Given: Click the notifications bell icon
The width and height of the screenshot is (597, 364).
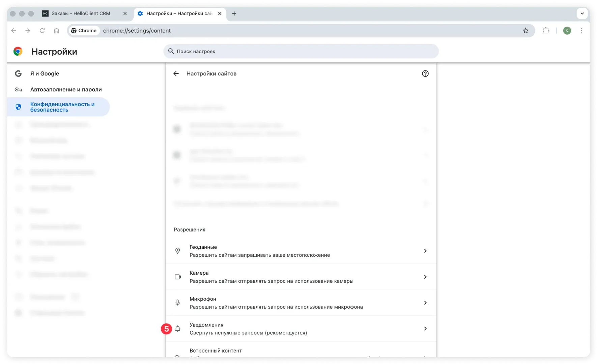Looking at the screenshot, I should click(x=178, y=329).
